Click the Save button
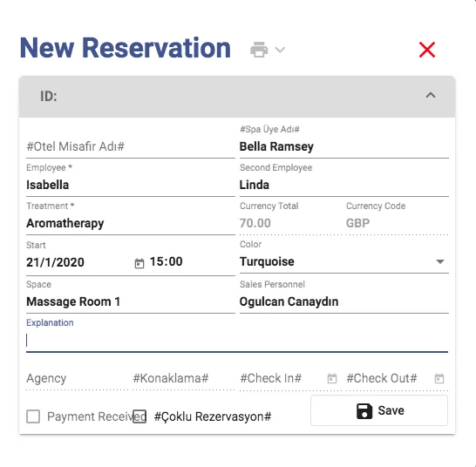The width and height of the screenshot is (476, 467). click(x=379, y=410)
